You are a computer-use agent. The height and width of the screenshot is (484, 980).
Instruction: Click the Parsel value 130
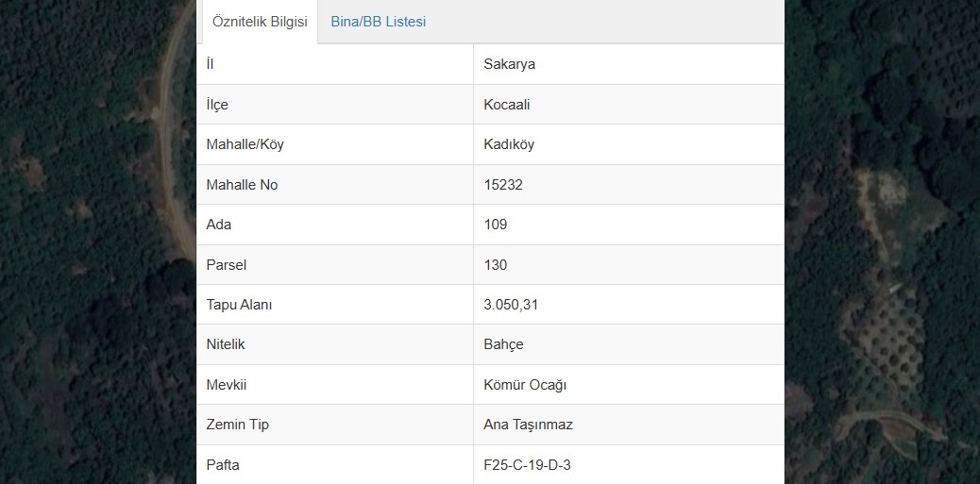[496, 265]
